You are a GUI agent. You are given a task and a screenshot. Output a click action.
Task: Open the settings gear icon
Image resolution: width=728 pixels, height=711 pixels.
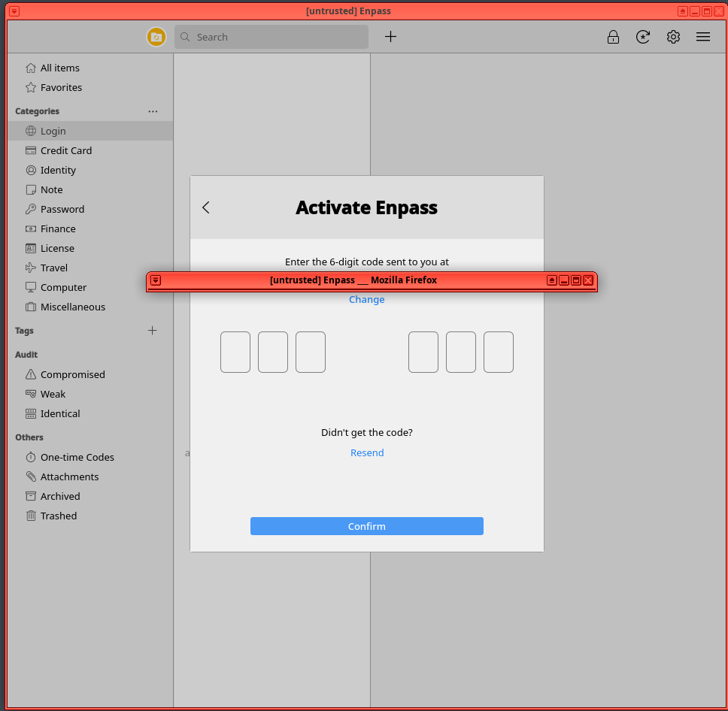pos(673,37)
